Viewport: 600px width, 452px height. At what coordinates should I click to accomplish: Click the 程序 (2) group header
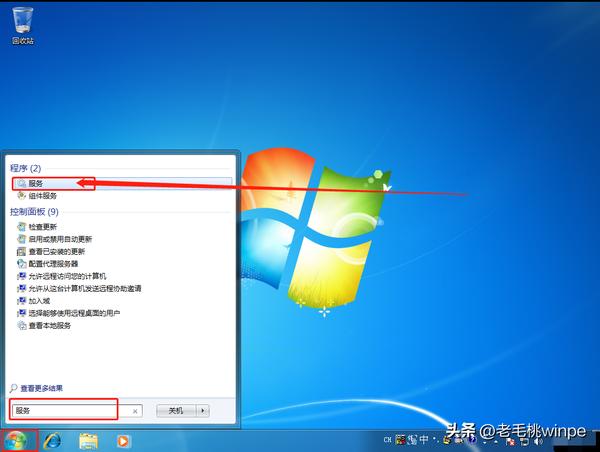click(x=25, y=168)
